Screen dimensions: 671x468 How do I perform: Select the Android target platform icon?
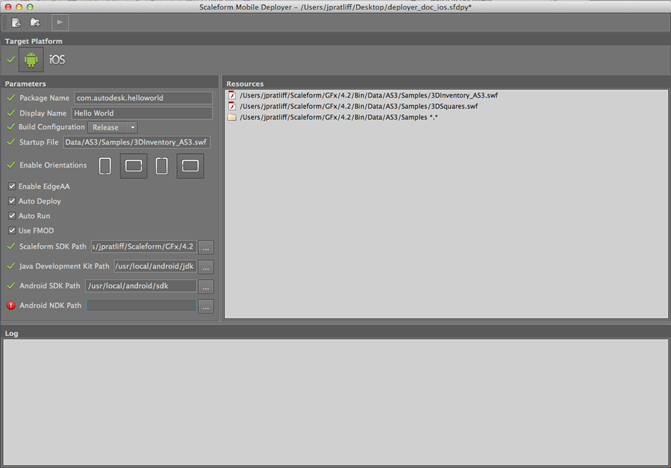pyautogui.click(x=31, y=59)
